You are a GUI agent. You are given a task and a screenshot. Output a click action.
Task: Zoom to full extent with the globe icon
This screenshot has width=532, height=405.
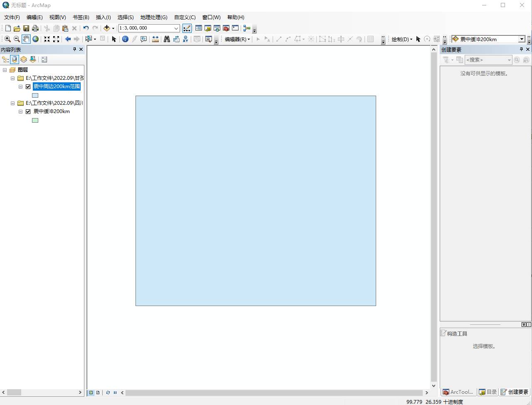[x=35, y=39]
